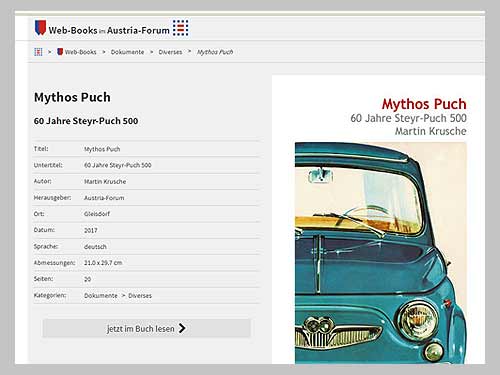Click the Web-Books im Austria-Forum header title

(109, 30)
